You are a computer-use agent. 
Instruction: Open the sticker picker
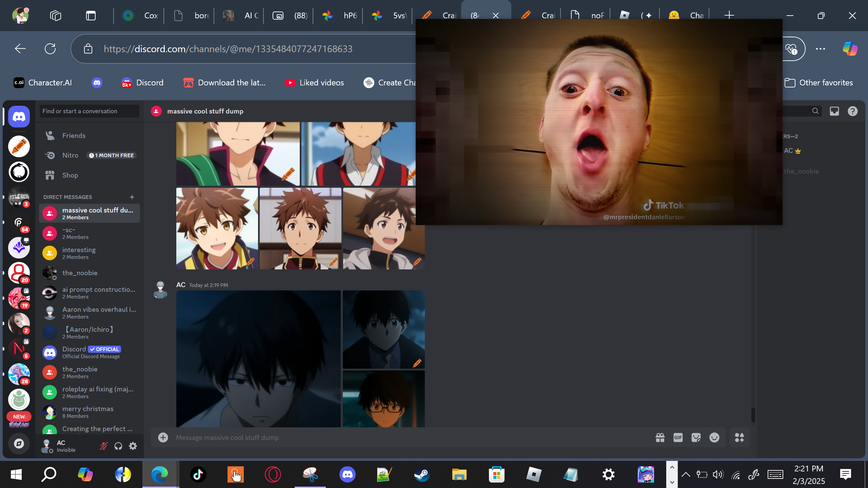click(696, 438)
